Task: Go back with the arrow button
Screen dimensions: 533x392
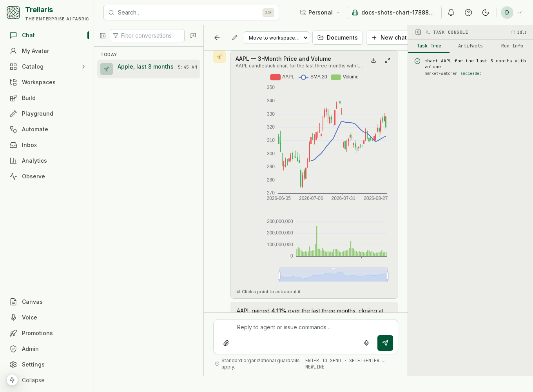Action: pos(217,38)
